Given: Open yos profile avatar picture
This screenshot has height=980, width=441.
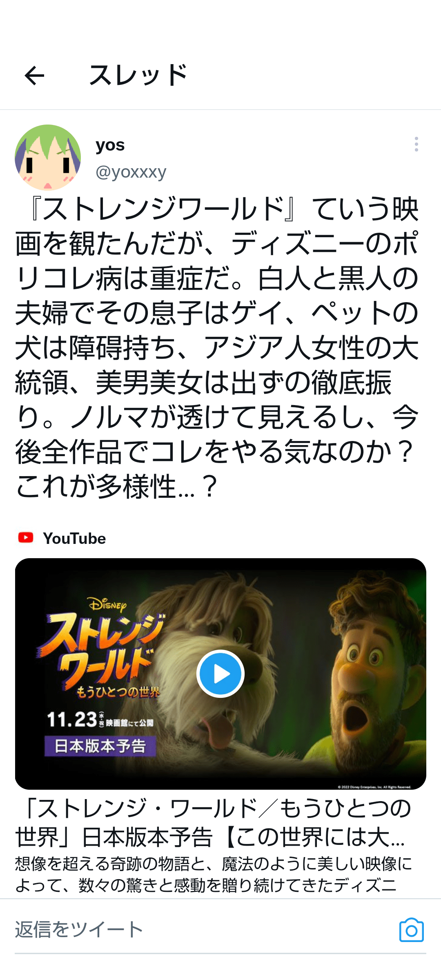Looking at the screenshot, I should click(48, 158).
